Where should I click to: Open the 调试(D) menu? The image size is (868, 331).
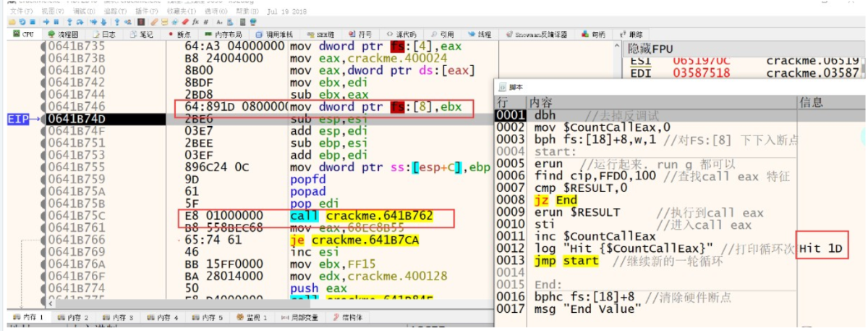[x=84, y=11]
